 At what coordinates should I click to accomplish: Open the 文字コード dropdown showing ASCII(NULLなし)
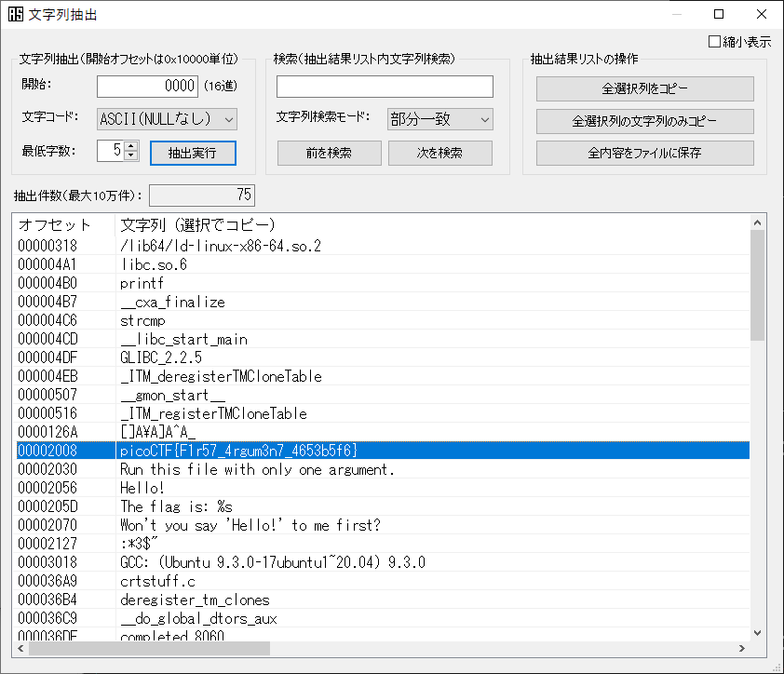point(165,119)
